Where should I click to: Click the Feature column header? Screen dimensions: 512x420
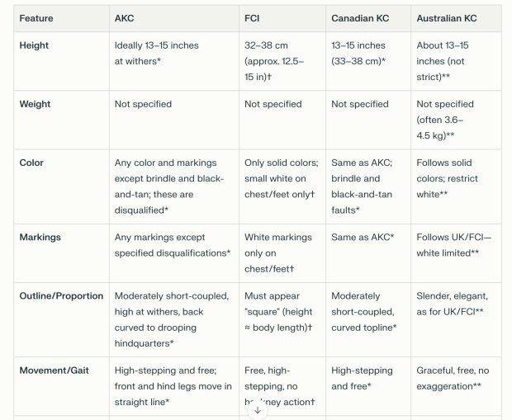pos(36,18)
